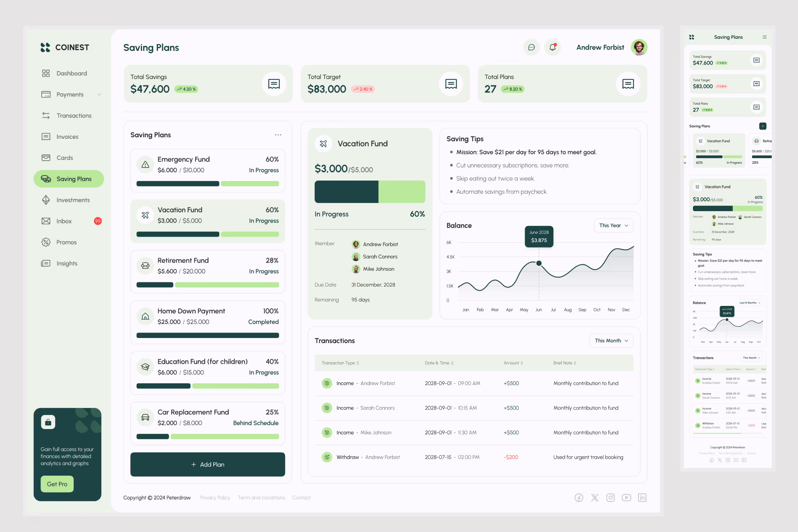Click the Total Savings card note icon

(x=274, y=84)
